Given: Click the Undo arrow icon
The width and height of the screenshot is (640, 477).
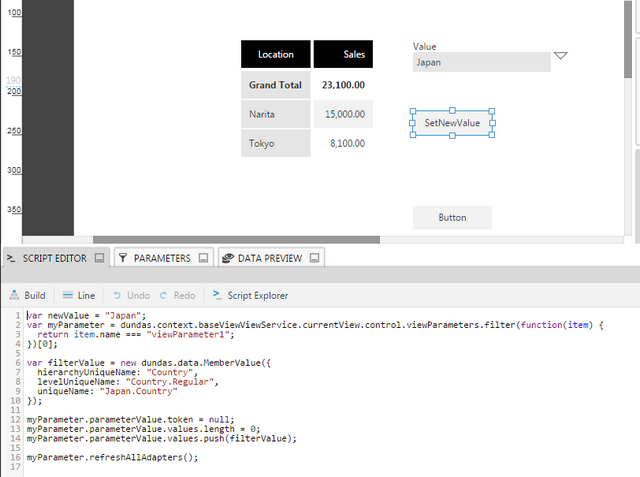Looking at the screenshot, I should coord(117,296).
